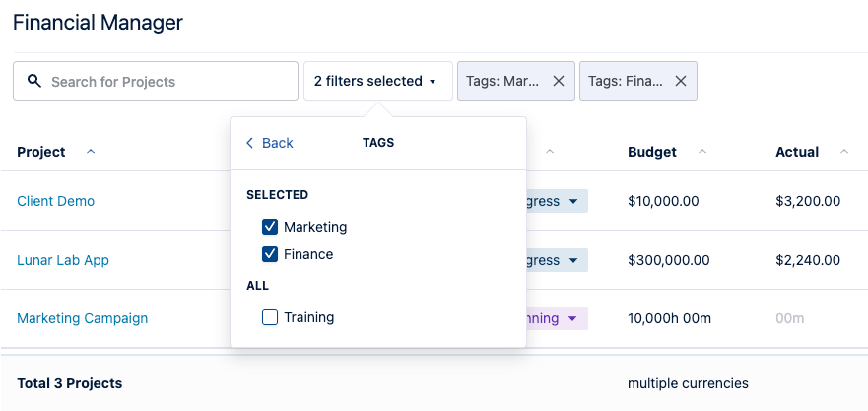Click the Tags: Finance filter chip label
Screen dimensions: 868x411
[626, 81]
